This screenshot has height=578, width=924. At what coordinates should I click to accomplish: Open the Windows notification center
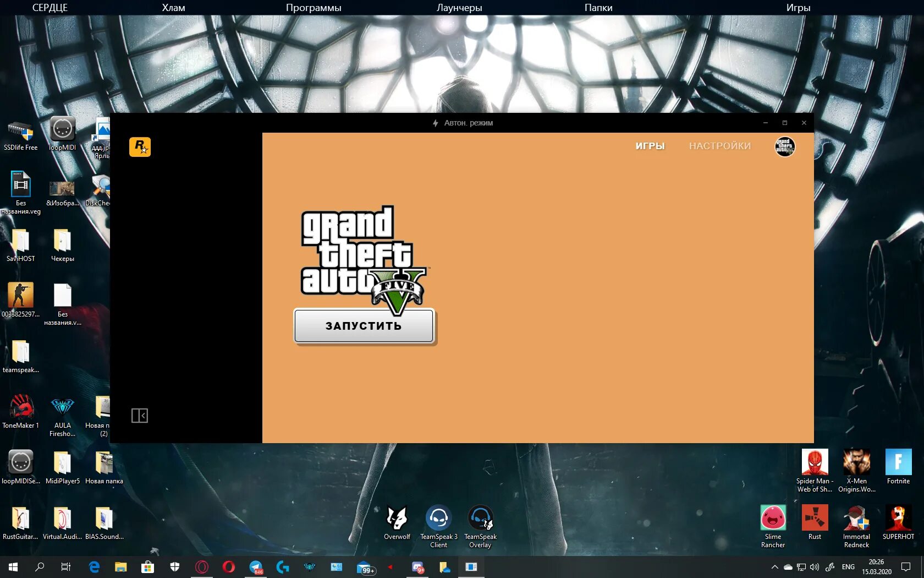906,567
